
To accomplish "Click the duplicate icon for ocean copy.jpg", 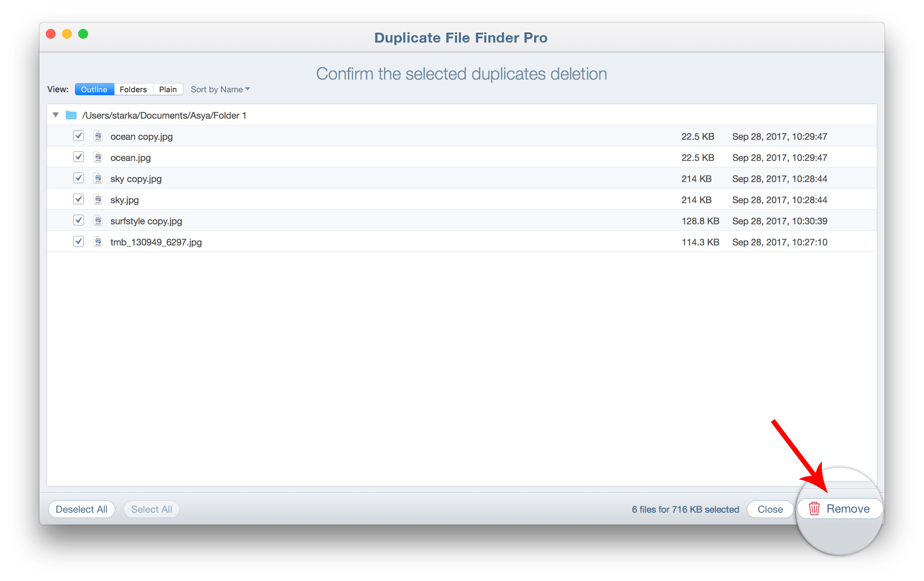I will pyautogui.click(x=97, y=136).
